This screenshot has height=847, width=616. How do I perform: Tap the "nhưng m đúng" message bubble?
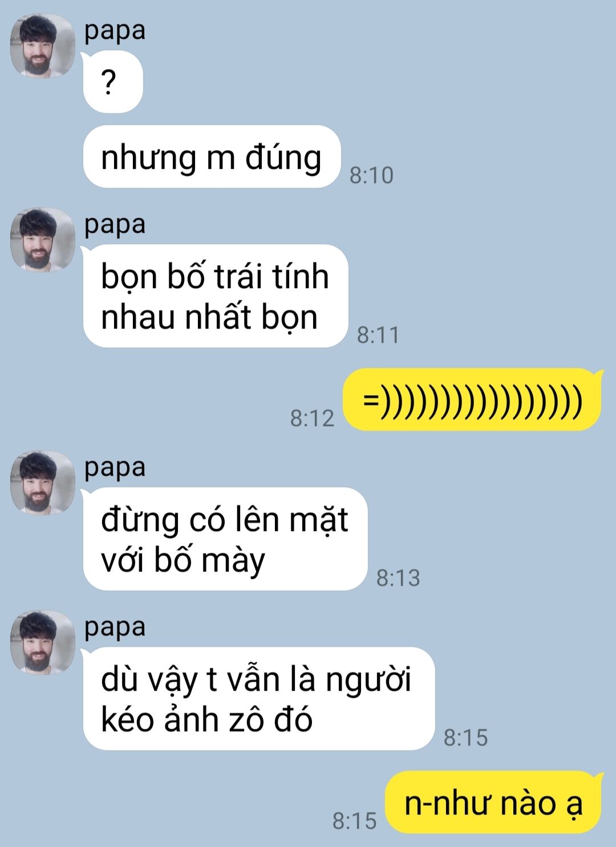pos(212,157)
